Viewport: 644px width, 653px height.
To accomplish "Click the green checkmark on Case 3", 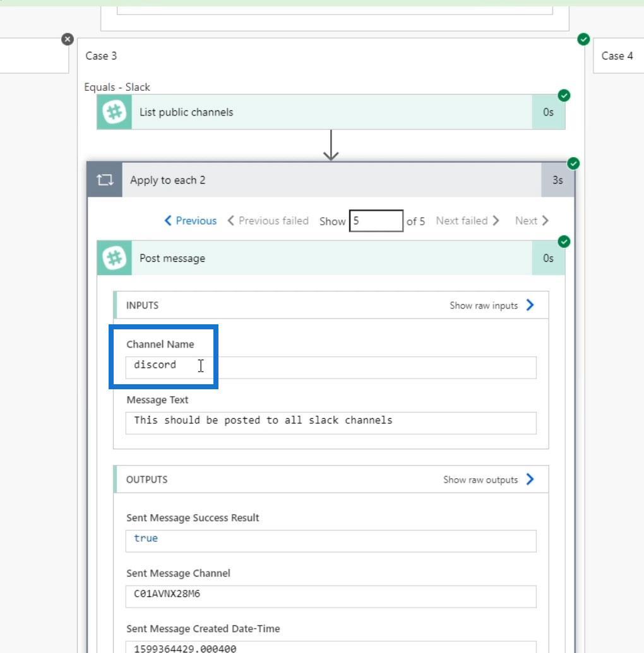I will pyautogui.click(x=583, y=39).
